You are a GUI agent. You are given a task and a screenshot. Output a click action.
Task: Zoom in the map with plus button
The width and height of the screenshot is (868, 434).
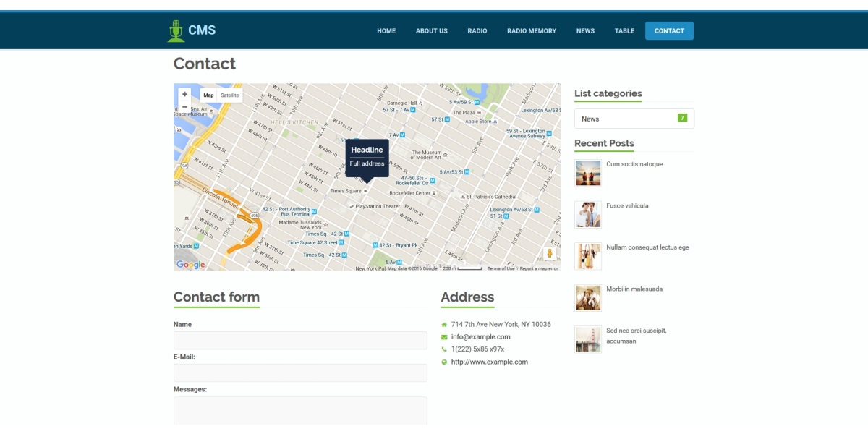coord(184,94)
